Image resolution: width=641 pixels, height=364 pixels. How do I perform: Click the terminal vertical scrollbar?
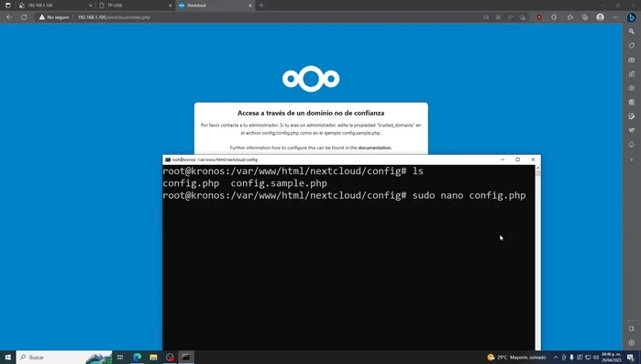[x=537, y=258]
